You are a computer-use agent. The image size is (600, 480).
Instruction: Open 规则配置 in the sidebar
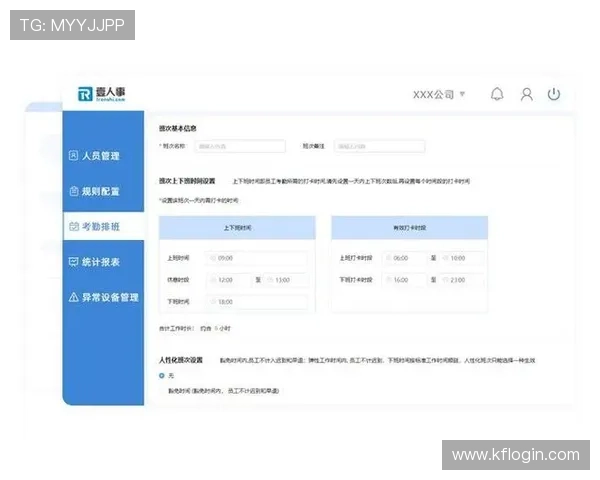pyautogui.click(x=95, y=191)
